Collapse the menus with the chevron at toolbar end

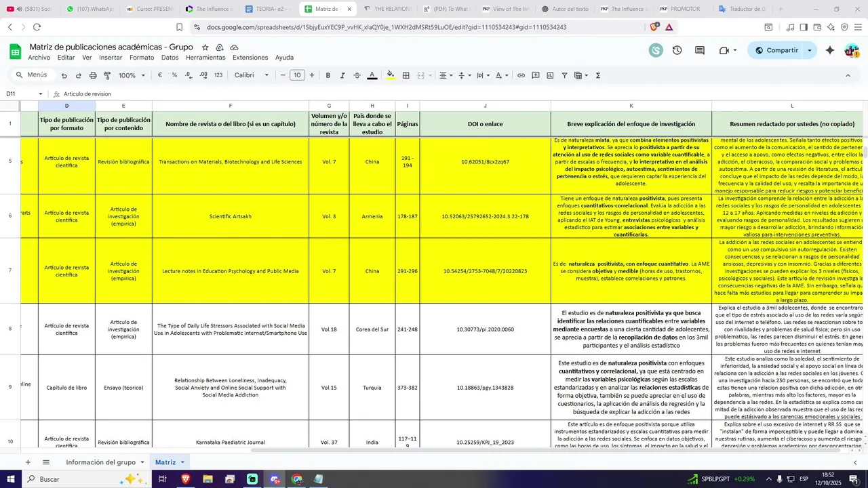click(x=848, y=75)
